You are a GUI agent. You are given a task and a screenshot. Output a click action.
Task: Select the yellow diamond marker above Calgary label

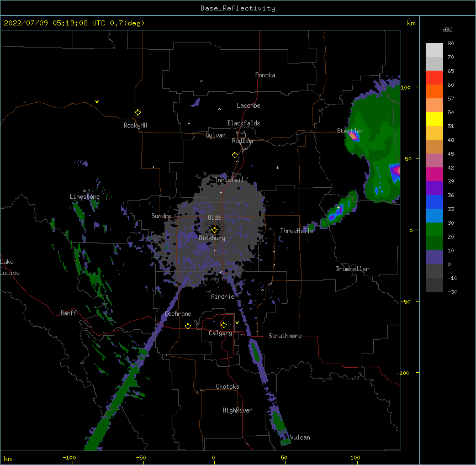point(224,325)
